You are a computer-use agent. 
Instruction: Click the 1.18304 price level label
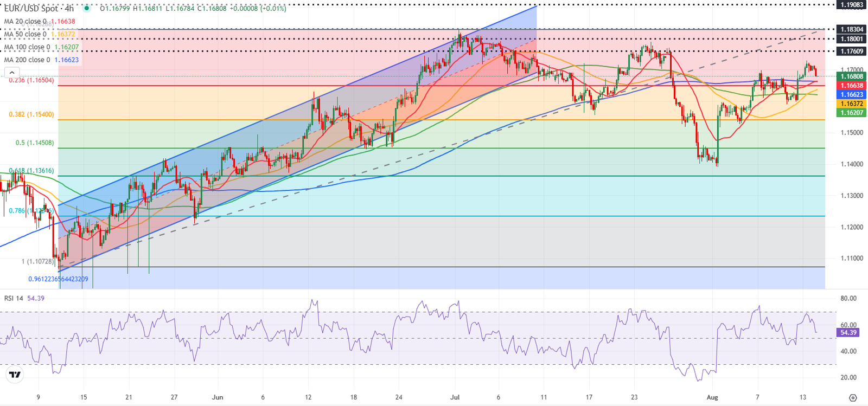[852, 29]
